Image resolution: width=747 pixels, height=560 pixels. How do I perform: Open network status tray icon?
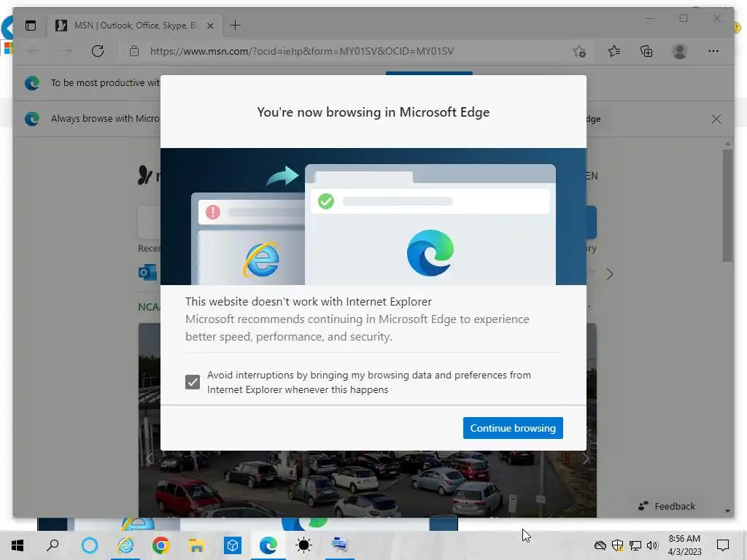pos(635,545)
